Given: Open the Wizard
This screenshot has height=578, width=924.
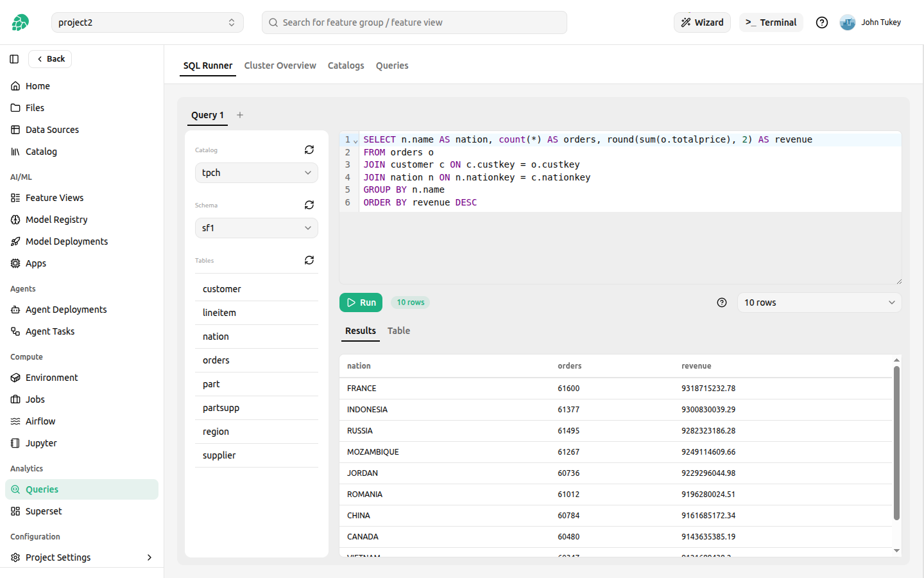Looking at the screenshot, I should point(702,22).
